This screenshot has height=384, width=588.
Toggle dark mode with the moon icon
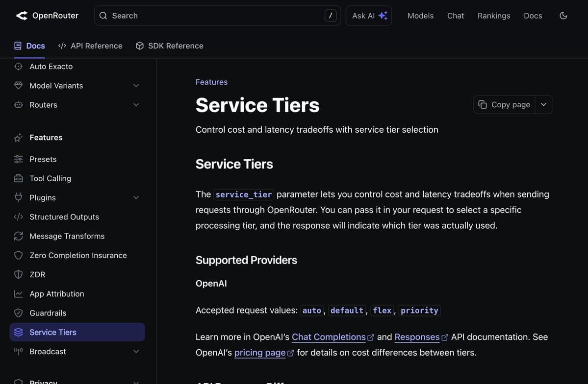point(563,15)
